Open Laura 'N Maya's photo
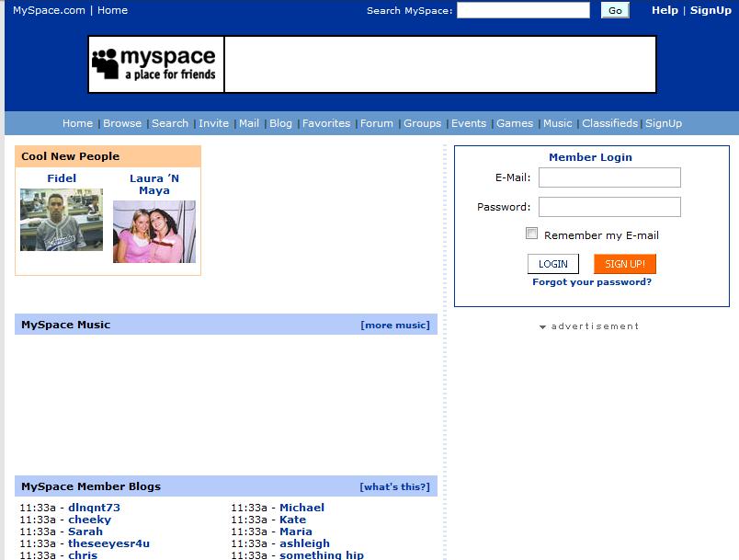Viewport: 739px width, 560px height. click(154, 232)
